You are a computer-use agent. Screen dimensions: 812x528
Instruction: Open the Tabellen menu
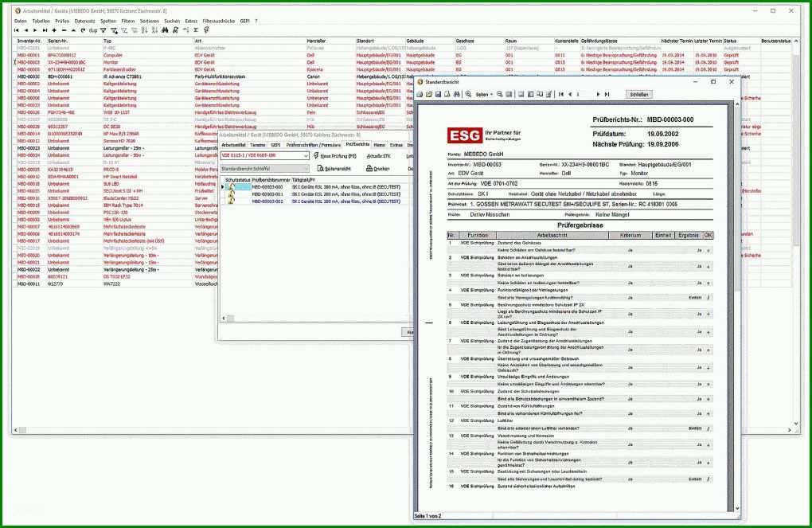pos(41,22)
